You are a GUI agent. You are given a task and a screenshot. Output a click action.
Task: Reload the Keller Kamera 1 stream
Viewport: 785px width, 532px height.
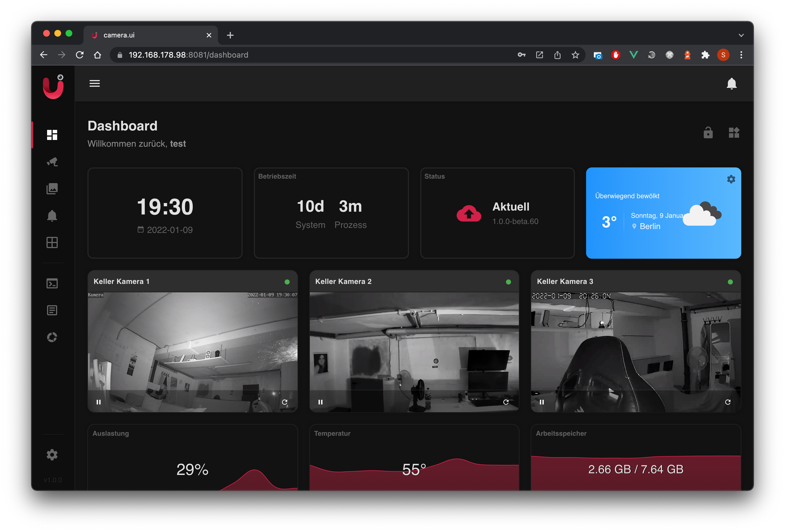click(285, 402)
